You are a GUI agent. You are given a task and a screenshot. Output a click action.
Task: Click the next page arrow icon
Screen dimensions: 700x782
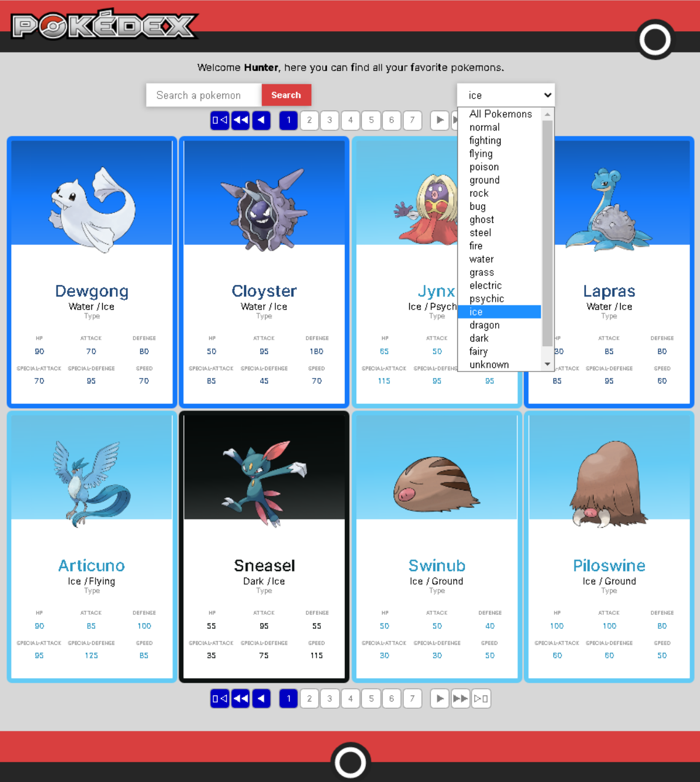click(440, 698)
